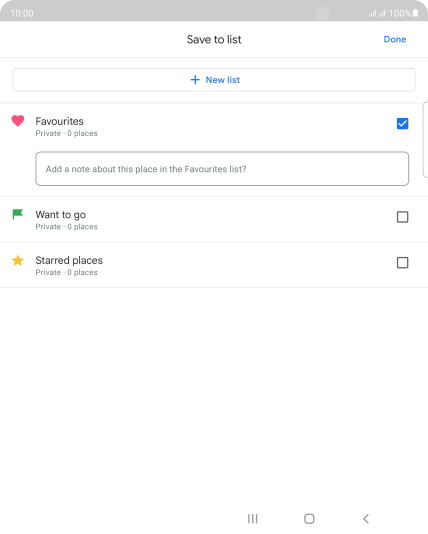
Task: Tap the battery icon in status bar
Action: click(x=415, y=13)
